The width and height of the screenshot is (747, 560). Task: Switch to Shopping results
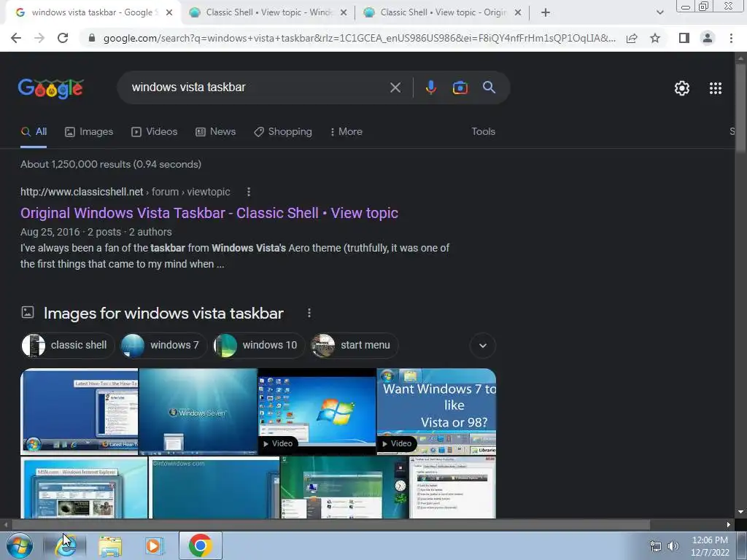coord(283,132)
